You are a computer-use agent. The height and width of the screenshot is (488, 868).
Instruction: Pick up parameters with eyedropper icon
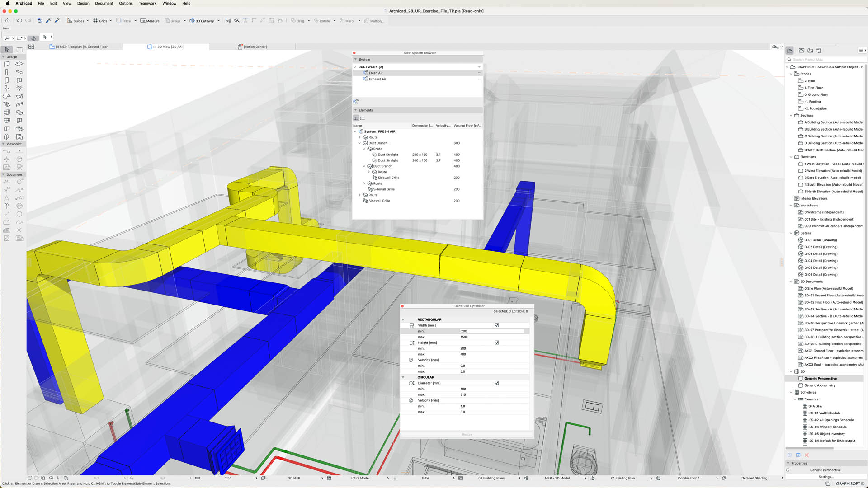pos(48,20)
